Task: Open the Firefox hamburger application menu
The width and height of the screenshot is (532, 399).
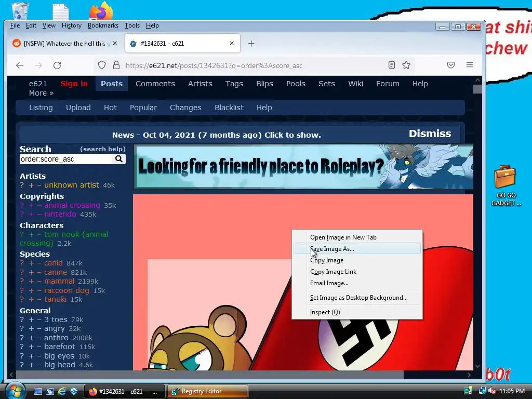Action: coord(470,65)
